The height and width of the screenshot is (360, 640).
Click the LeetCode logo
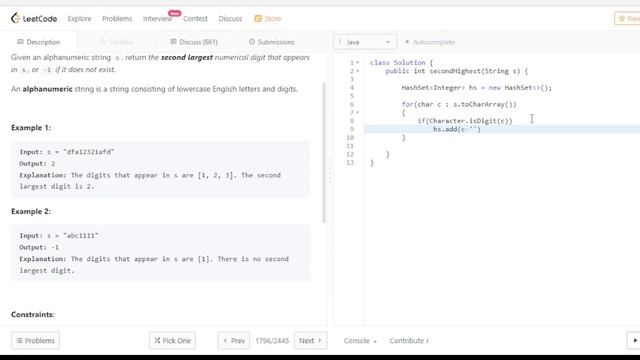(x=34, y=18)
